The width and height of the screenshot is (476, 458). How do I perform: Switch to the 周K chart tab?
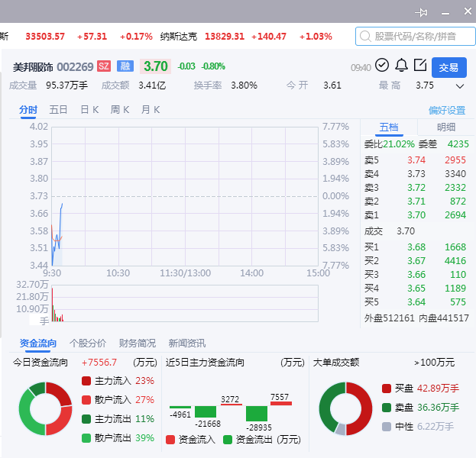[120, 110]
